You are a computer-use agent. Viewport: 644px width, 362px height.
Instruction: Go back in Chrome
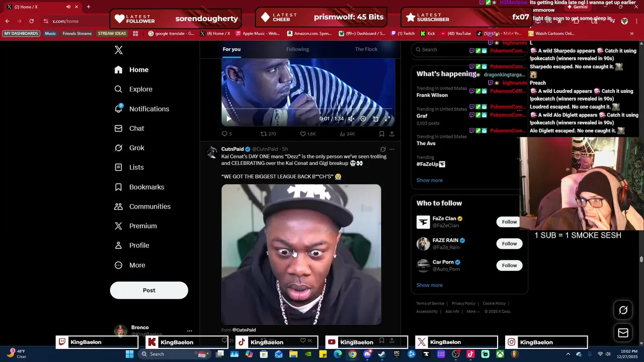click(8, 21)
